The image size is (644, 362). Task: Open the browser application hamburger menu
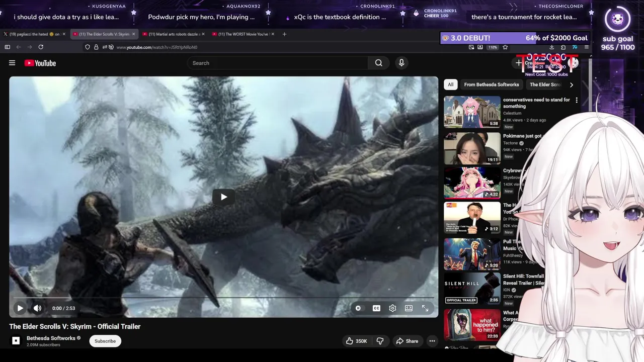(x=586, y=47)
